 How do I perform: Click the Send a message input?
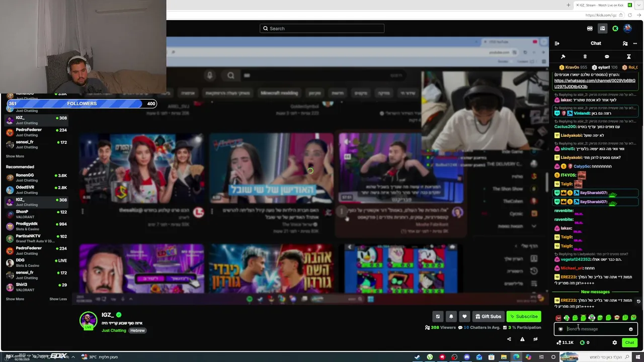tap(596, 329)
